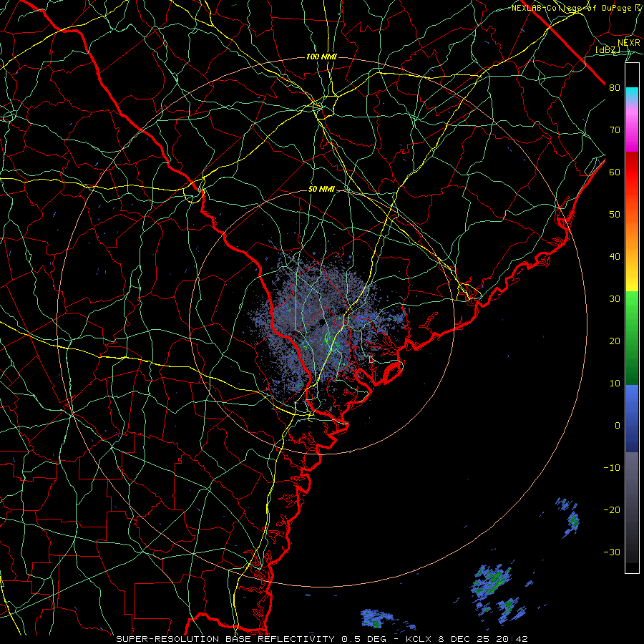Viewport: 644px width, 644px height.
Task: Click the -20 value on the dBZ scale
Action: [x=612, y=509]
